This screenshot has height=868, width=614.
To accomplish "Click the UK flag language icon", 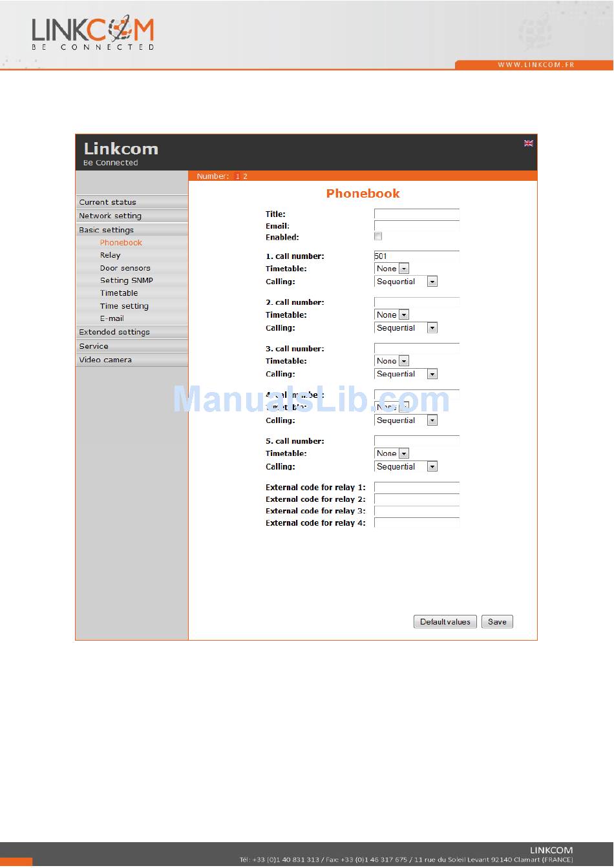I will click(x=529, y=143).
